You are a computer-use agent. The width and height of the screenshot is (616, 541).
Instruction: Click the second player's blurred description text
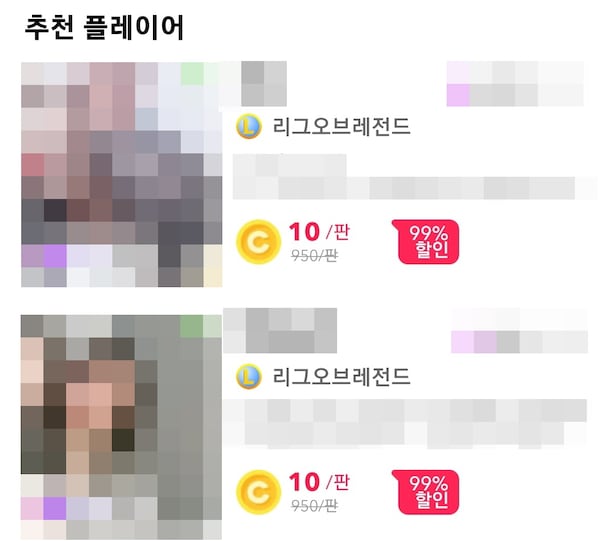point(405,424)
